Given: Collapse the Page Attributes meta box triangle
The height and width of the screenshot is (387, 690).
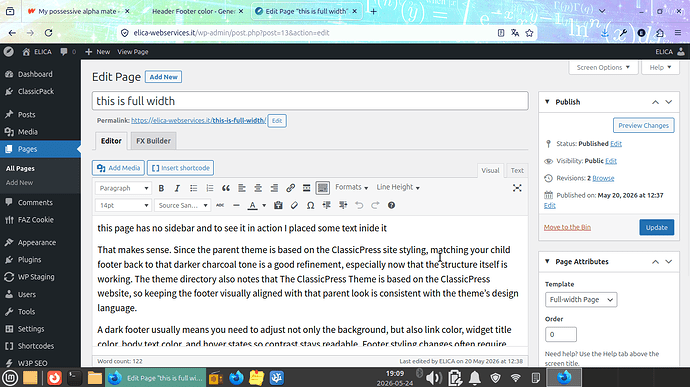Looking at the screenshot, I should point(547,262).
